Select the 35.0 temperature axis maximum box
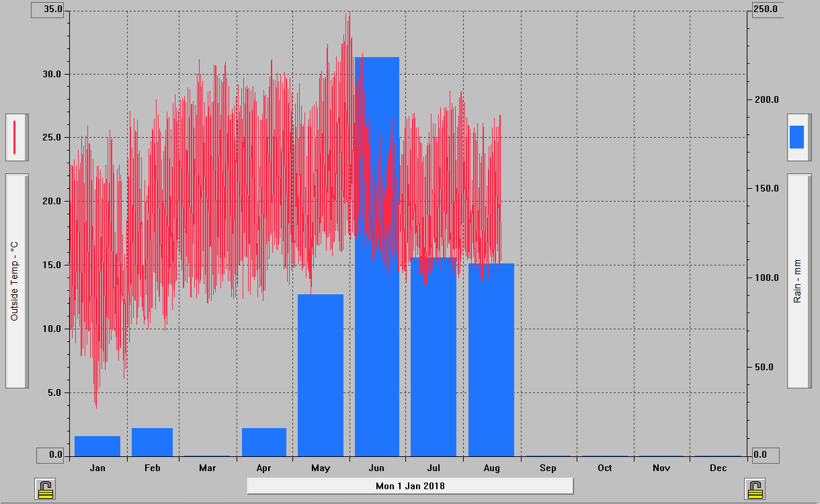 [x=48, y=10]
